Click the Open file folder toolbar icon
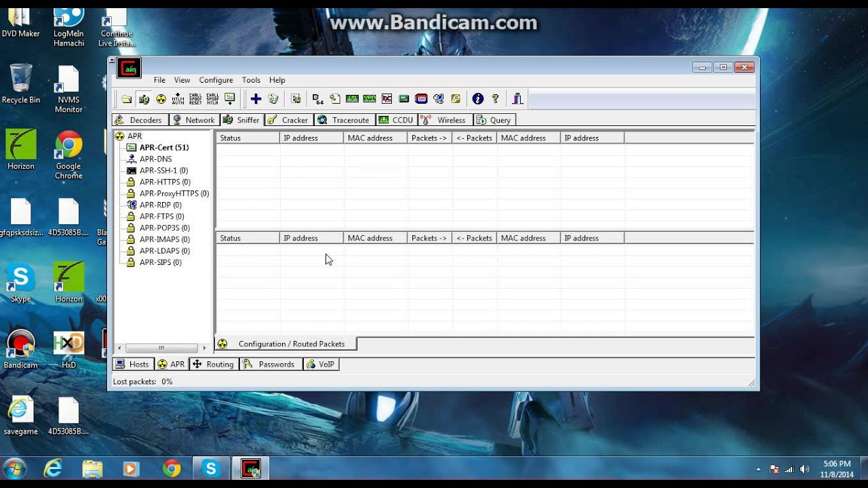The height and width of the screenshot is (488, 868). [x=127, y=99]
